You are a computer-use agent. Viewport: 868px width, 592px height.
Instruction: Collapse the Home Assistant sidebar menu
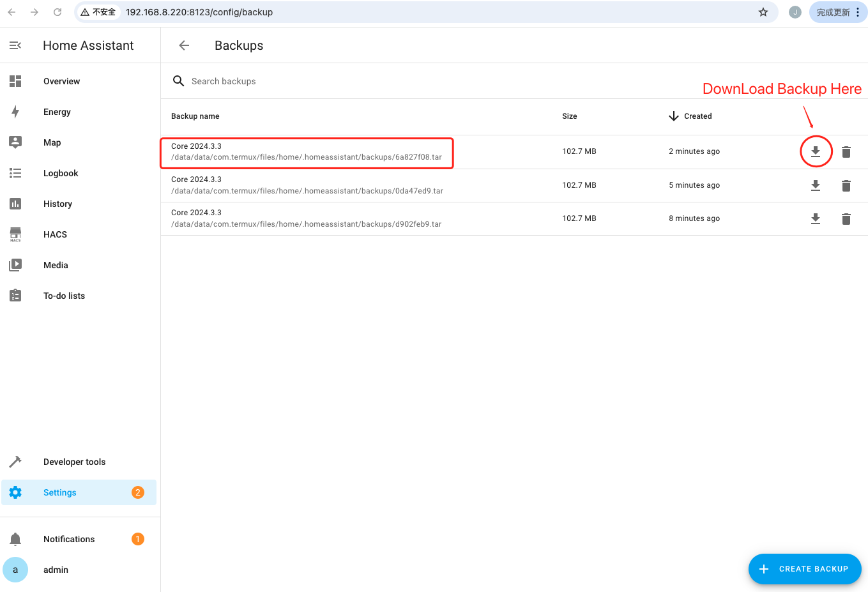[x=15, y=45]
